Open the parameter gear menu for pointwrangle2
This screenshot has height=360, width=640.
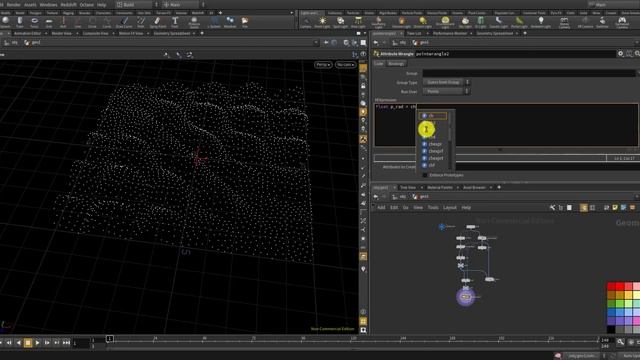621,54
